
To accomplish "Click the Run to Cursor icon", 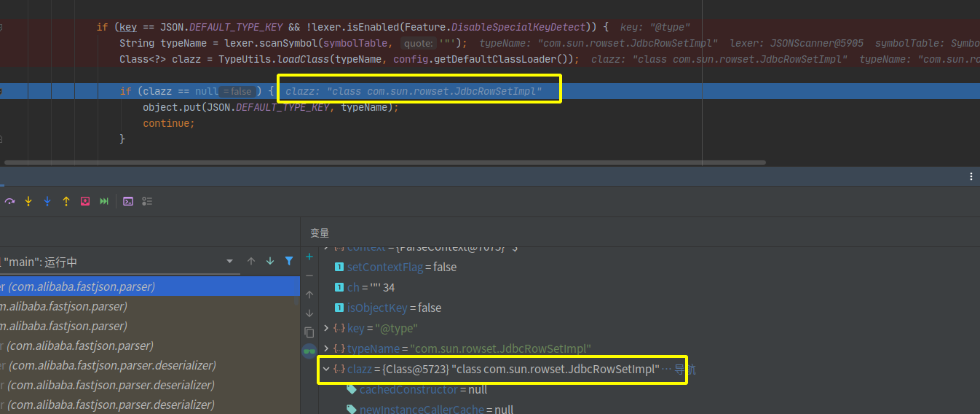I will click(104, 201).
